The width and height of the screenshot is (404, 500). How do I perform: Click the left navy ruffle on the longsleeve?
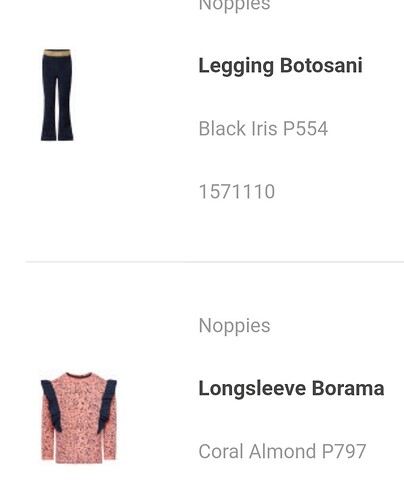click(52, 405)
